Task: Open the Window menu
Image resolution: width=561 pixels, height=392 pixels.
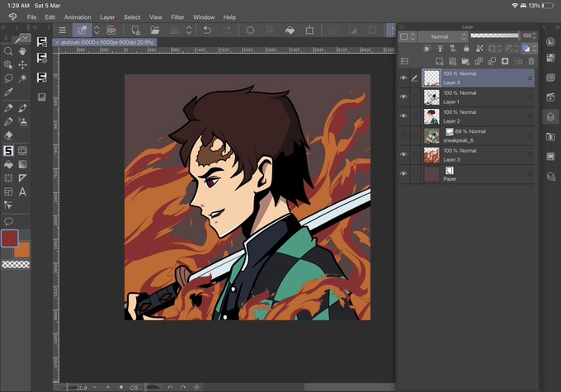Action: click(204, 17)
